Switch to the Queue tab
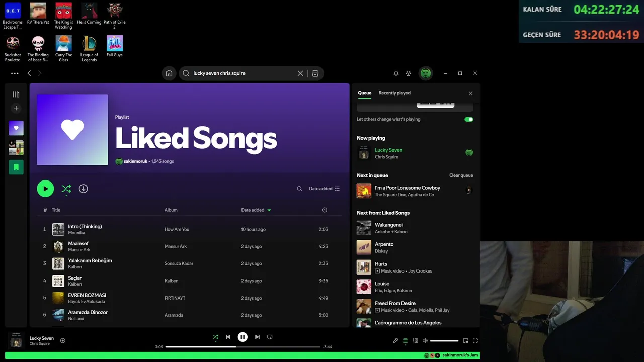644x362 pixels. (x=365, y=93)
